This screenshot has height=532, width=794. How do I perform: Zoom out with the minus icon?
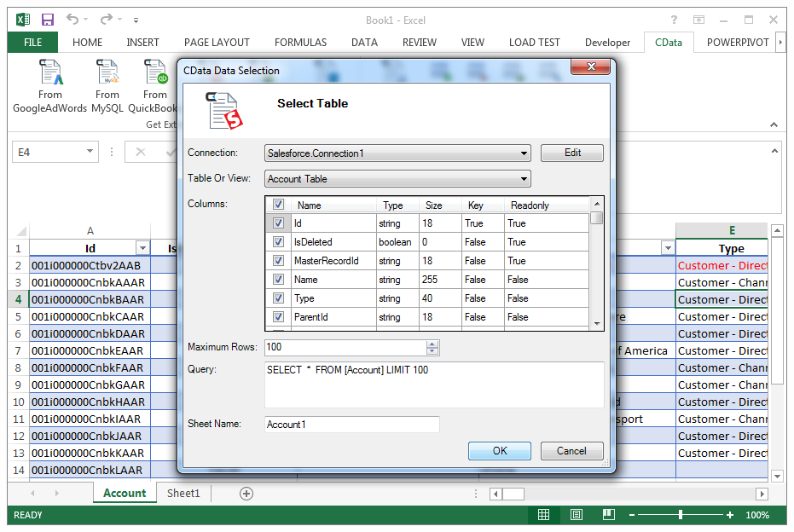click(632, 515)
